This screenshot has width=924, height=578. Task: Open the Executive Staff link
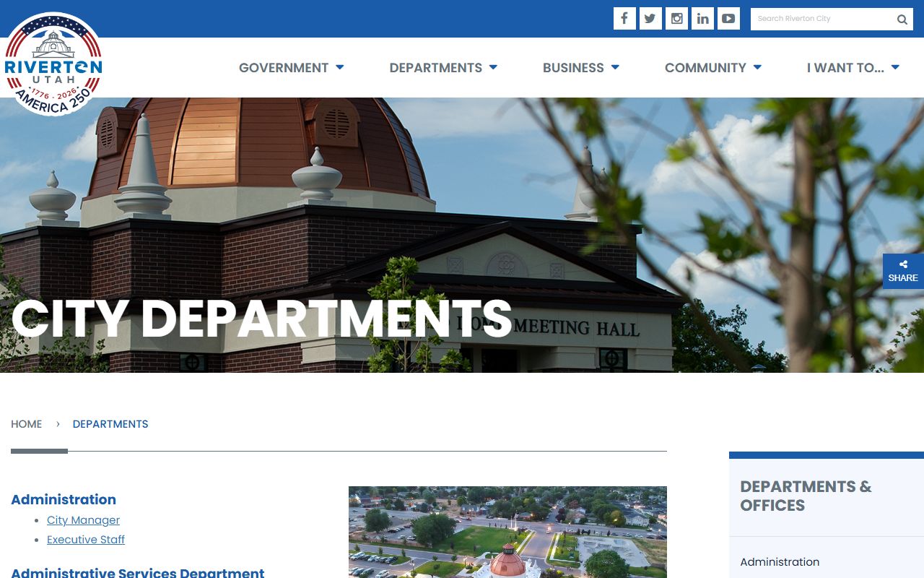tap(86, 540)
